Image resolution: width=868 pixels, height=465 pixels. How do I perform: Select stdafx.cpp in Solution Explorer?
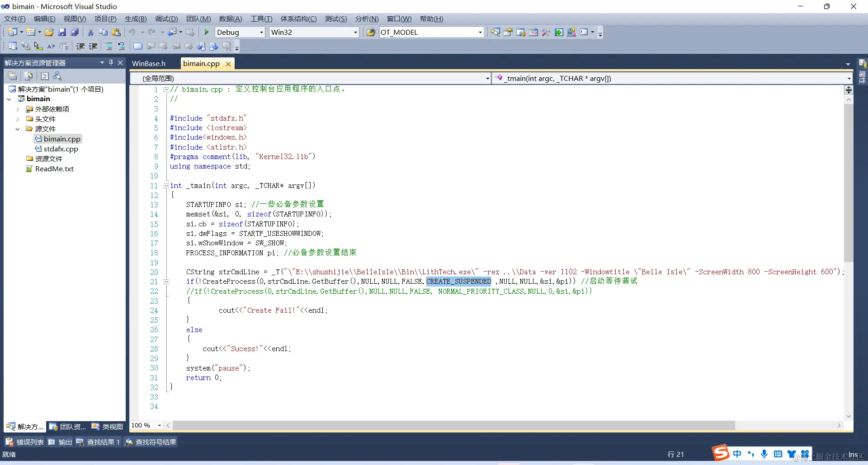[61, 149]
